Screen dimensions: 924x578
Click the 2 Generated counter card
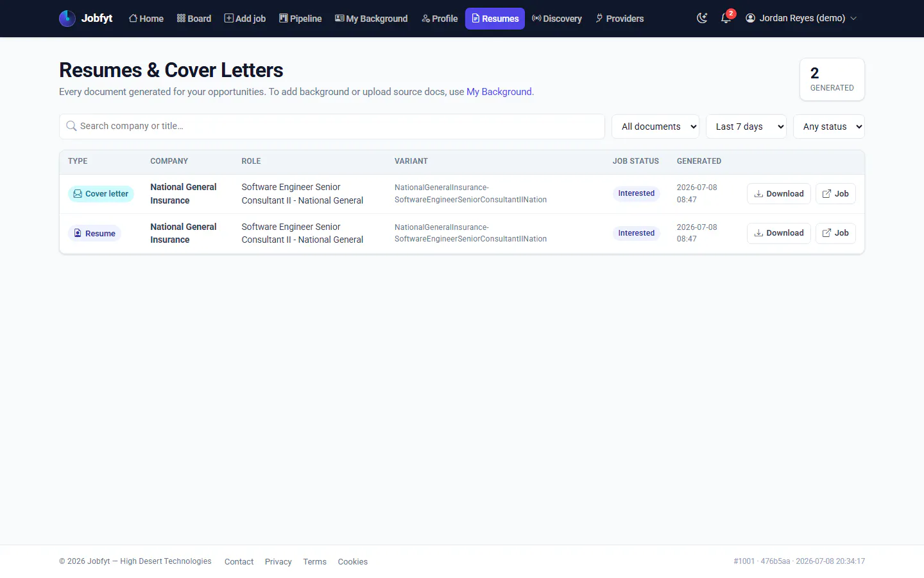point(832,80)
